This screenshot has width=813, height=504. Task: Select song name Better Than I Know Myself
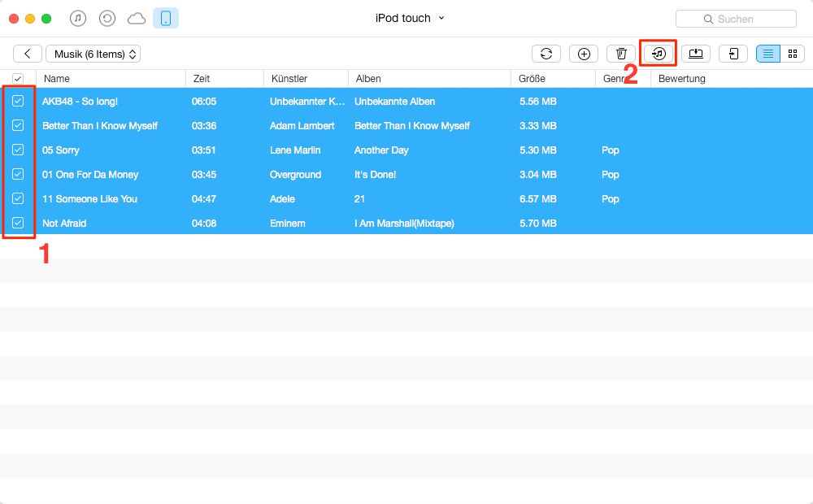tap(100, 126)
